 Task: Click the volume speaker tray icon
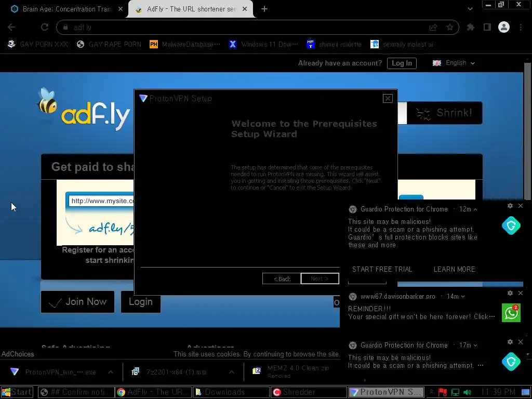[x=467, y=393]
